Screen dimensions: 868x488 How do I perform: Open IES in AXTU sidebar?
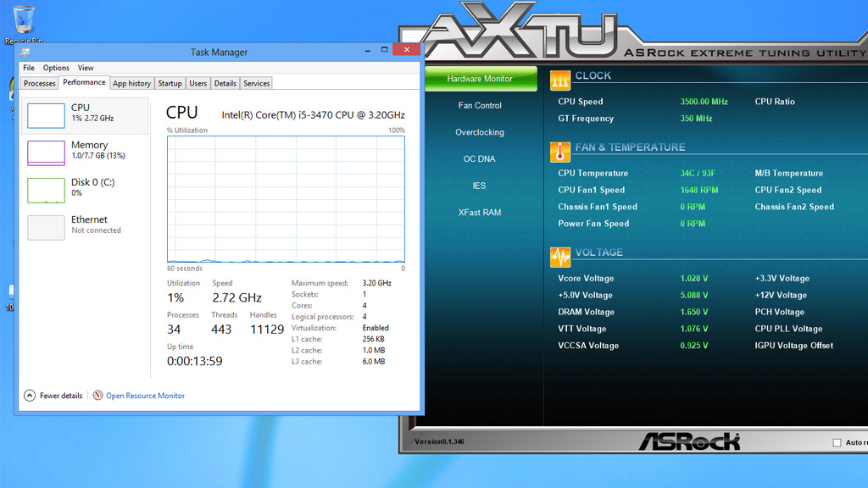click(x=480, y=186)
